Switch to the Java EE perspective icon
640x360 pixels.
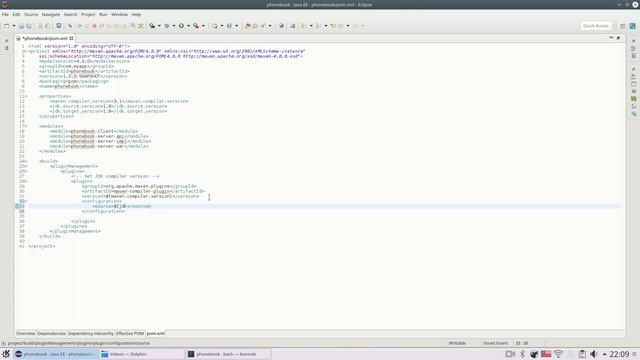pos(632,26)
